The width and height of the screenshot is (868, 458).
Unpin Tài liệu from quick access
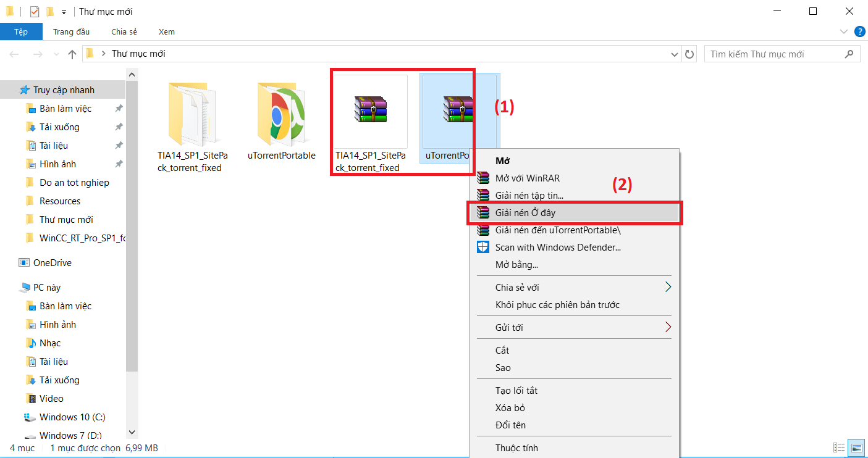point(119,146)
